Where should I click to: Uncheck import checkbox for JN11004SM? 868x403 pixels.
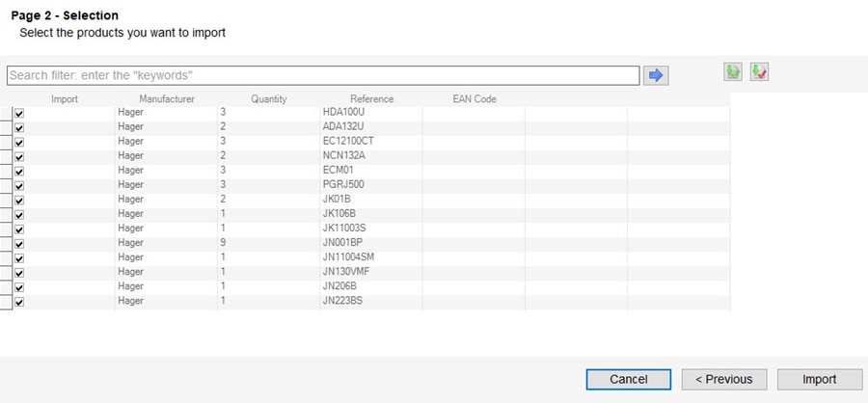click(19, 258)
